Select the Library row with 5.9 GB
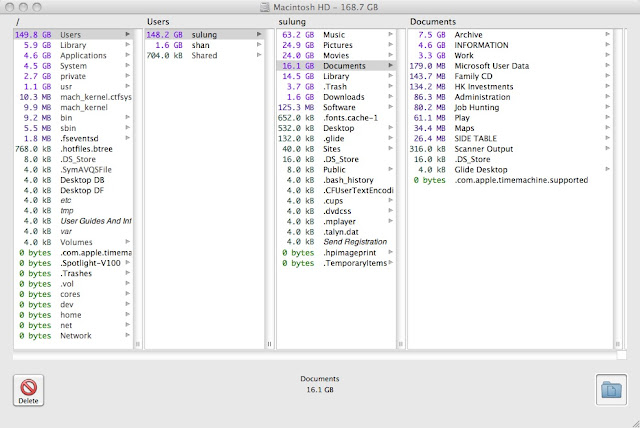This screenshot has width=640, height=428. pyautogui.click(x=73, y=45)
